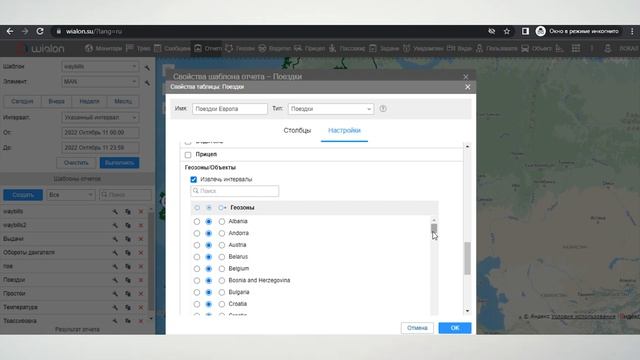Select first radio in Bosnia and Herzegovina row
This screenshot has width=640, height=360.
(x=197, y=281)
